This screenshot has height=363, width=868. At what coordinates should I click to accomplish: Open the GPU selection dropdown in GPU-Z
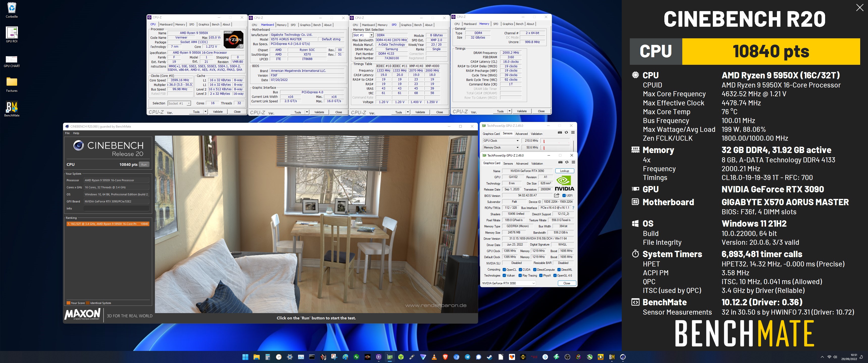(508, 283)
